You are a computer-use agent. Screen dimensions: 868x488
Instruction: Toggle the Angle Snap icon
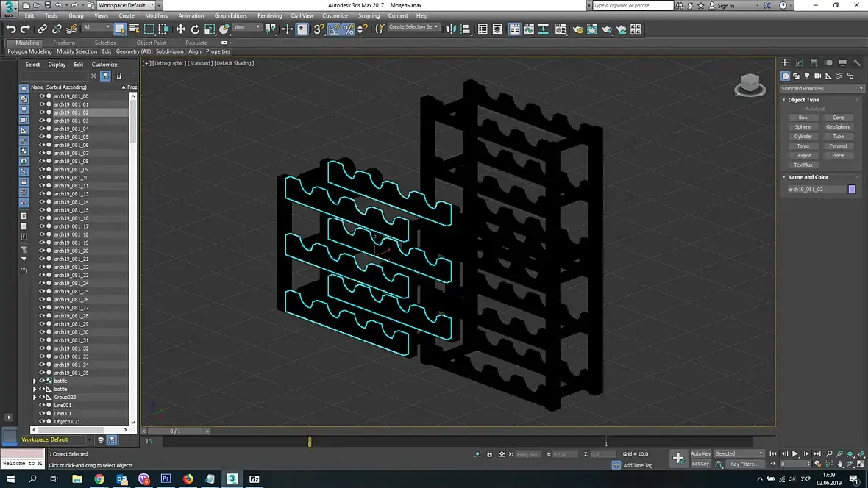click(x=333, y=29)
